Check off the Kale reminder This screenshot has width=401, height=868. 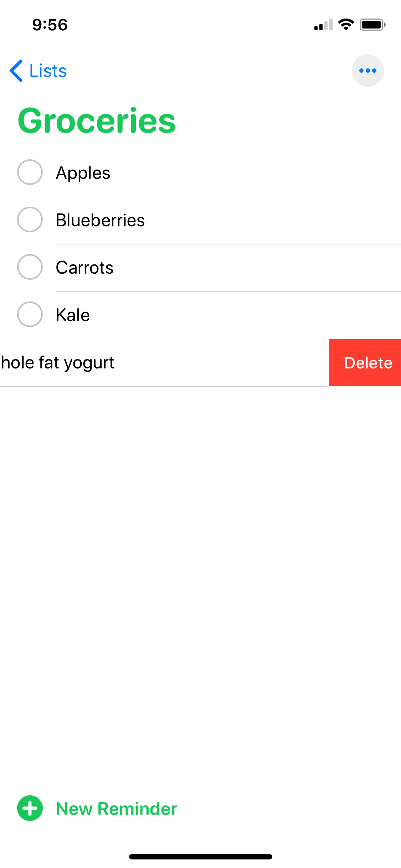click(x=30, y=314)
